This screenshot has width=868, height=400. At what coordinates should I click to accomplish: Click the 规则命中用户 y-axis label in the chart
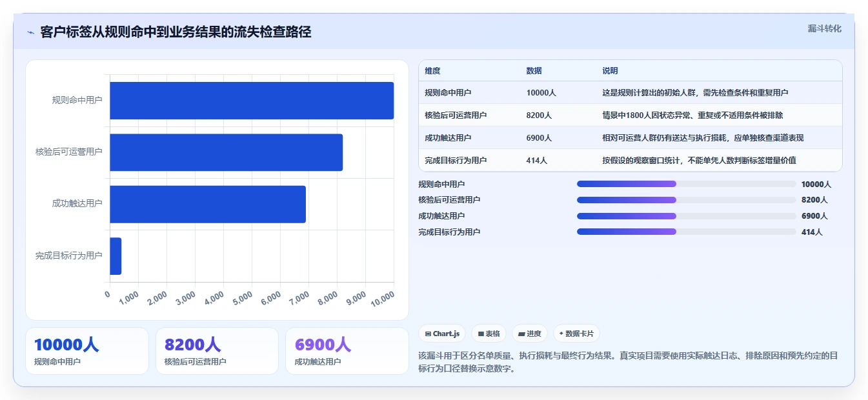[77, 101]
